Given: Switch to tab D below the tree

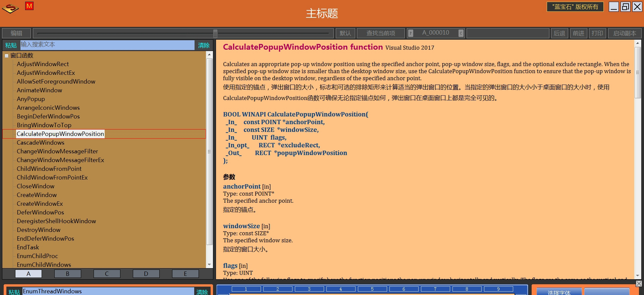Looking at the screenshot, I should point(146,274).
